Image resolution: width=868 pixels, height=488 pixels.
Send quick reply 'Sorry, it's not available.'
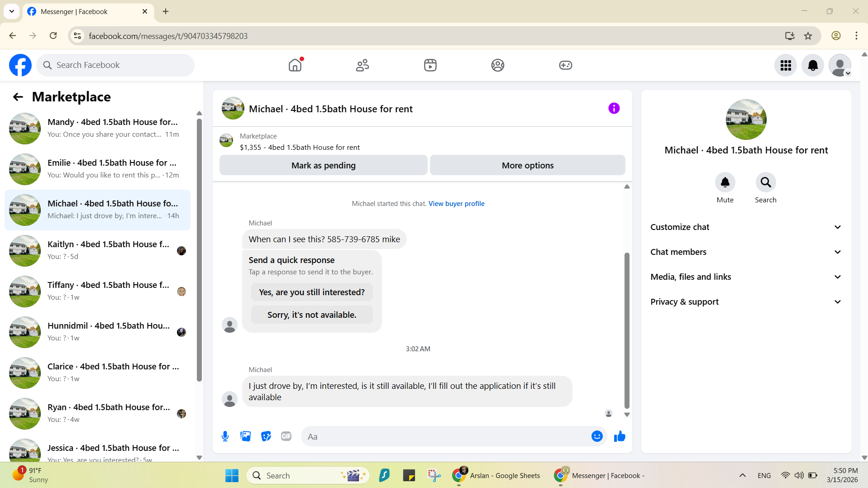(x=312, y=315)
